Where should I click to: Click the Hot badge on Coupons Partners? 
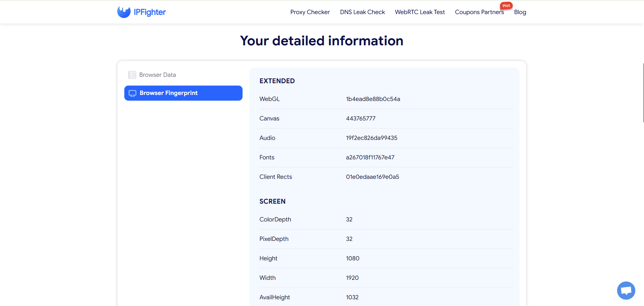click(506, 6)
